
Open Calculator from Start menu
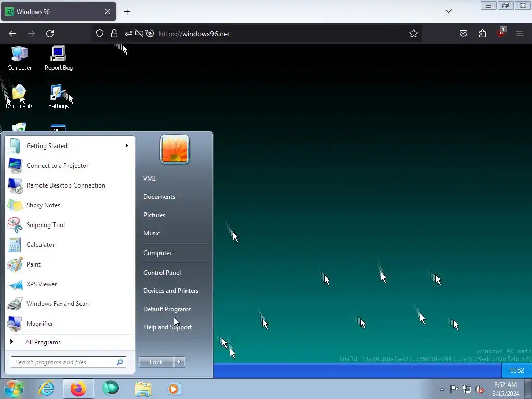click(69, 245)
